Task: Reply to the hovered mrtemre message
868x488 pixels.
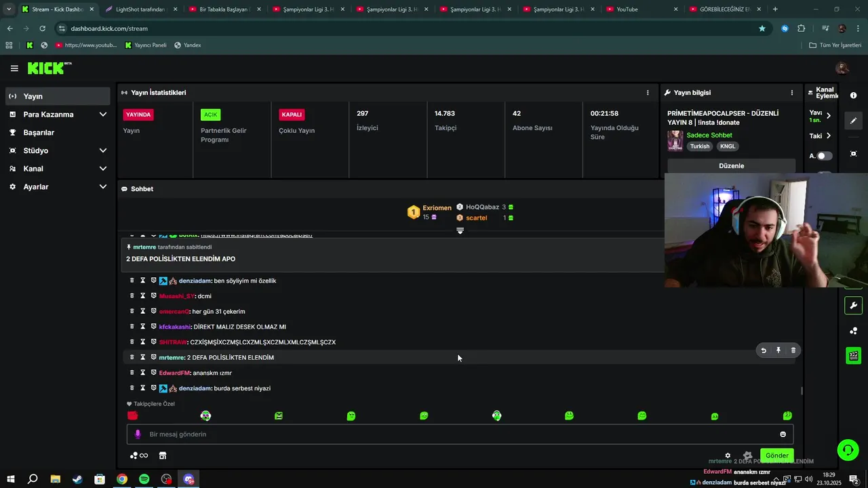Action: (x=764, y=350)
